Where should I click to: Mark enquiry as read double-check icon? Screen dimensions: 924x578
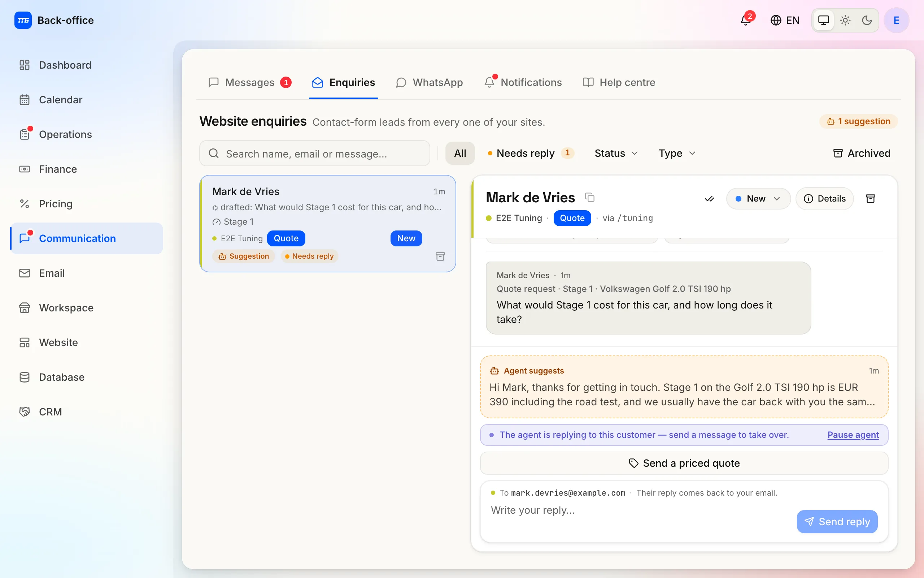click(x=709, y=199)
